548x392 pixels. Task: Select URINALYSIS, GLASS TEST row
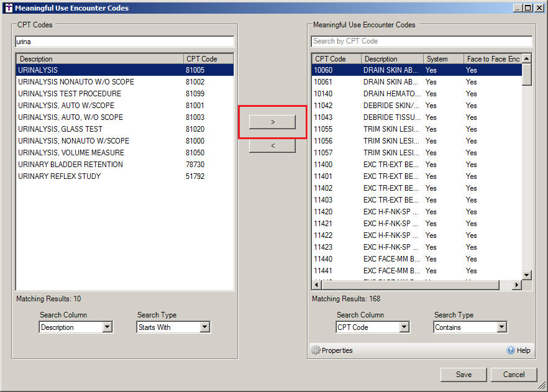125,129
